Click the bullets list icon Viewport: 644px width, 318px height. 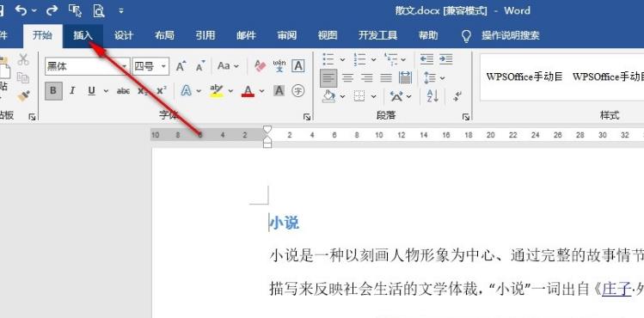328,59
